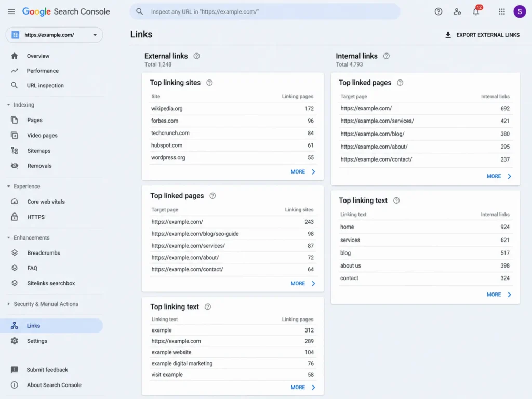Screen dimensions: 532x399
Task: Click the Links network icon in sidebar
Action: click(x=14, y=325)
